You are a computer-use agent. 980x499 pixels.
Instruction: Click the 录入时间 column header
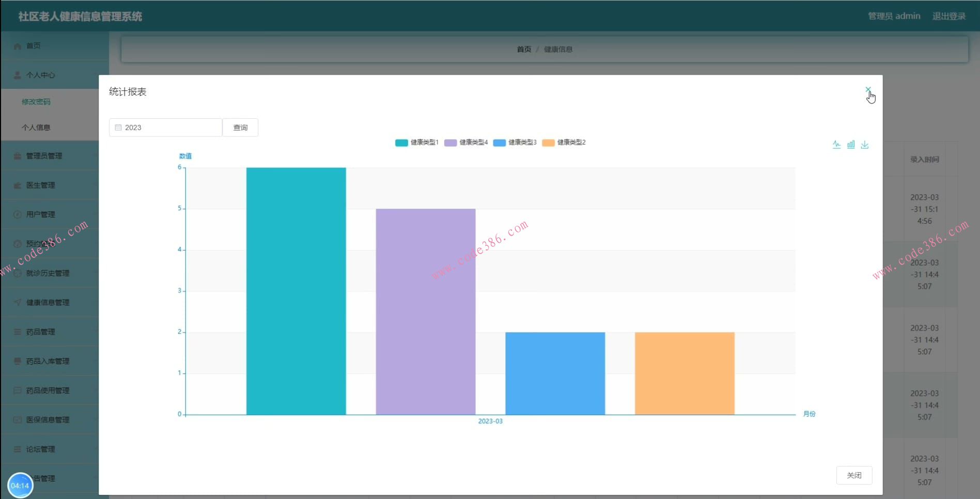[925, 160]
